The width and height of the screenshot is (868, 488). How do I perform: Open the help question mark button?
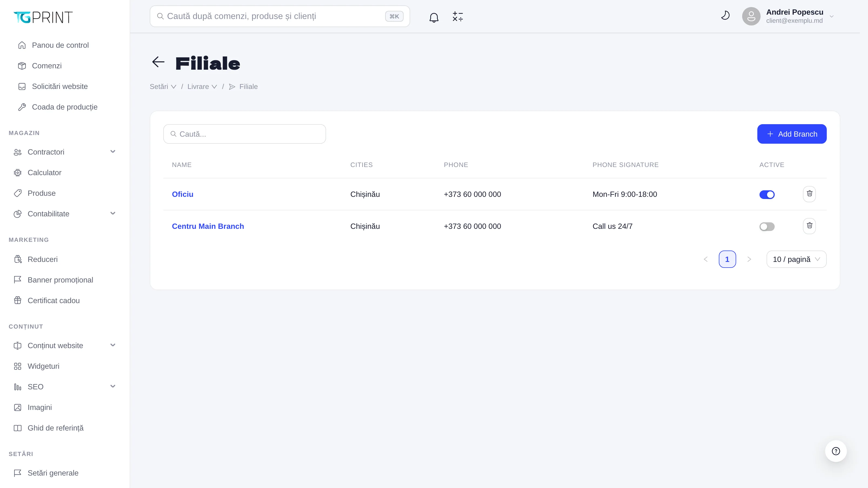coord(836,451)
